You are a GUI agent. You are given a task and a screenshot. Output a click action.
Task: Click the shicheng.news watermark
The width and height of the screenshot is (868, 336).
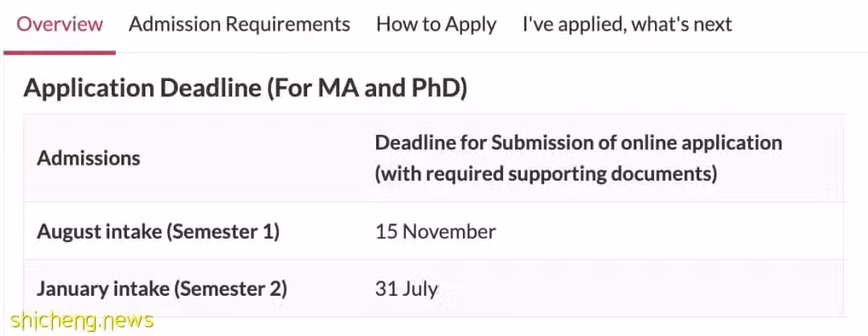click(82, 320)
